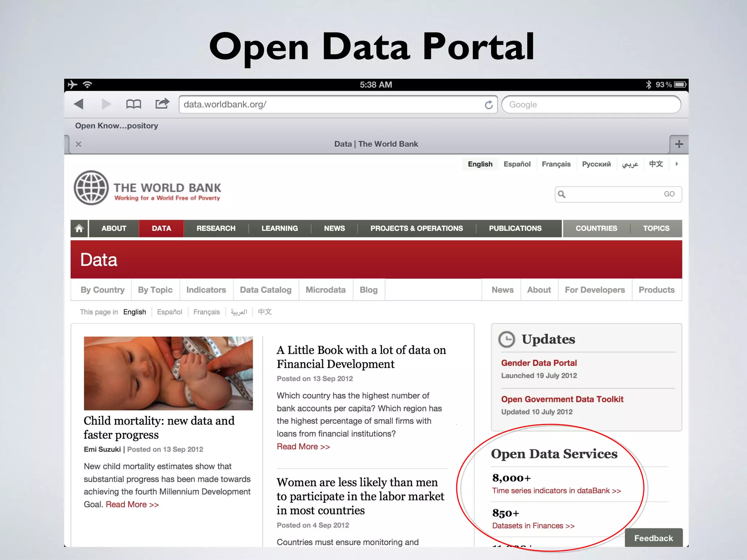747x560 pixels.
Task: Click inside the World Bank site search box
Action: coord(618,194)
